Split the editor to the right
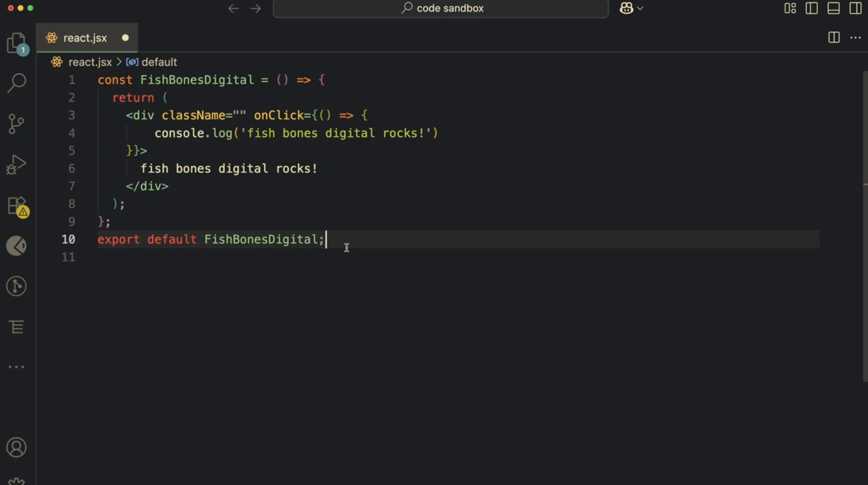868x485 pixels. pos(834,38)
